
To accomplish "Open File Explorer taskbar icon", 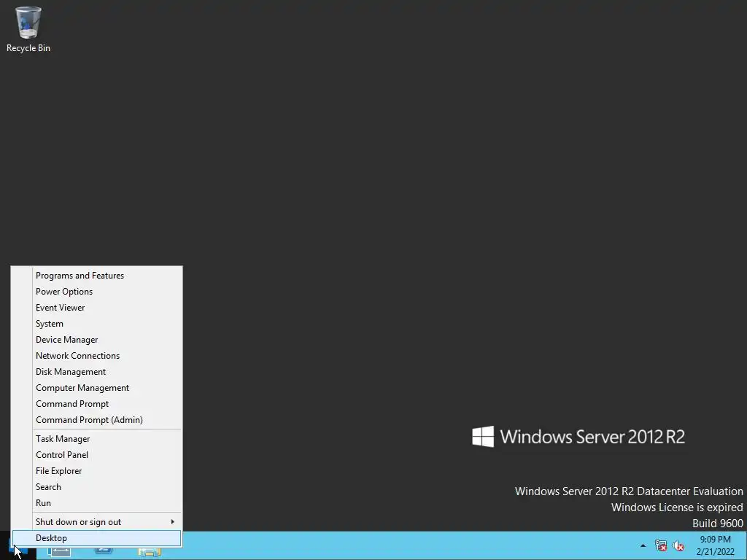I will 149,553.
